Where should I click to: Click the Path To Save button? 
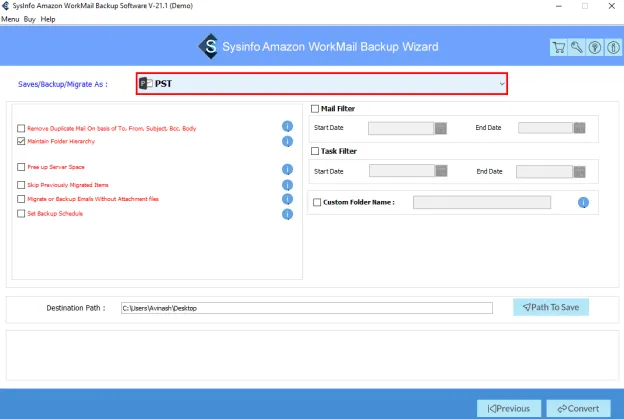[551, 307]
